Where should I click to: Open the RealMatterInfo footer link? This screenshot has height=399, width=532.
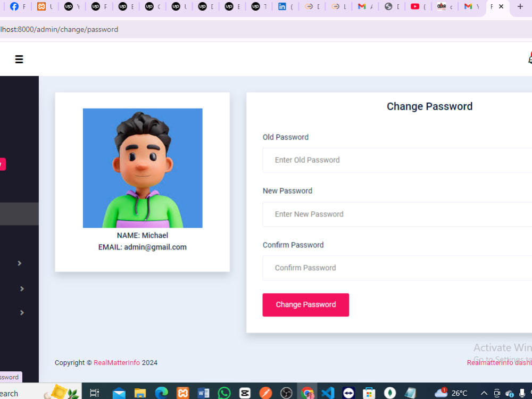point(117,363)
